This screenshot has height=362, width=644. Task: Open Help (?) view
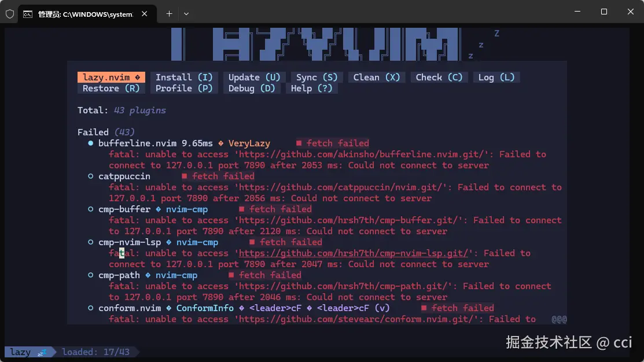pos(312,88)
